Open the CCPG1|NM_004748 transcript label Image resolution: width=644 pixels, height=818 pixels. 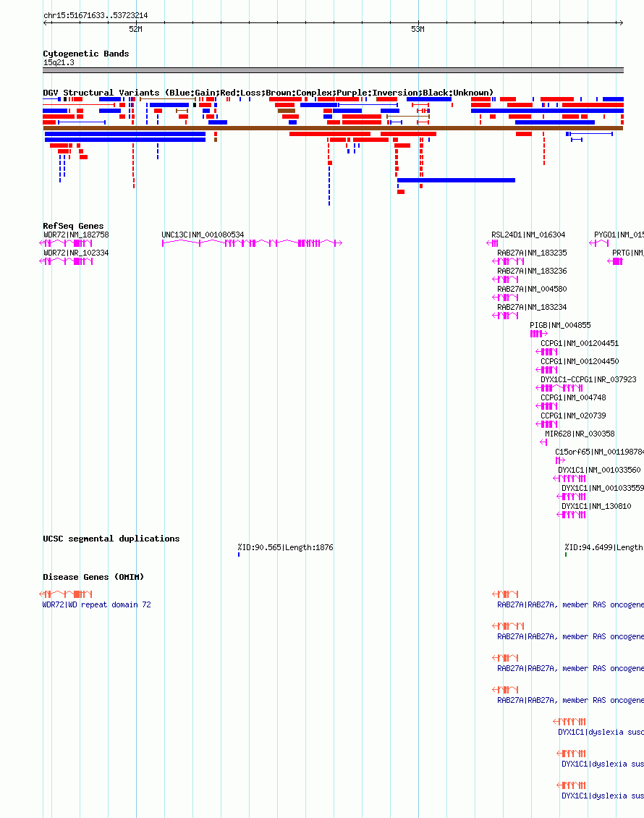(x=574, y=397)
